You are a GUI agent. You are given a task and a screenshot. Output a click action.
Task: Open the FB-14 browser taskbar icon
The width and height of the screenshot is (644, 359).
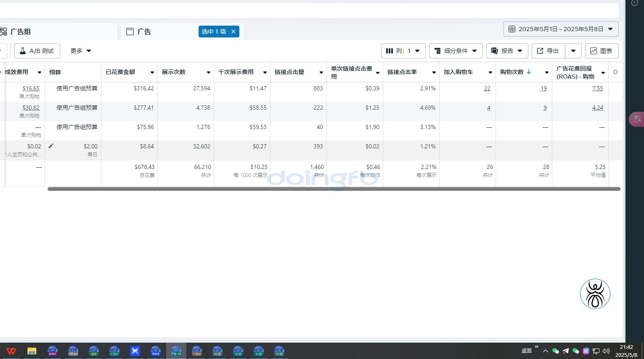point(176,351)
